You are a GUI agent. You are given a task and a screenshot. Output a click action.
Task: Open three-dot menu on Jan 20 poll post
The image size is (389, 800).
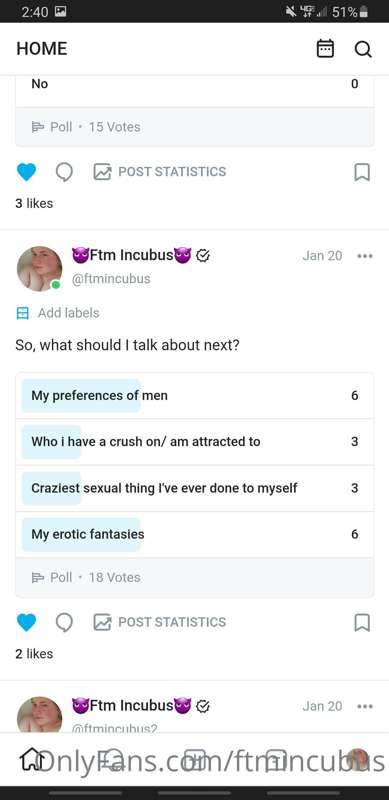(x=365, y=256)
